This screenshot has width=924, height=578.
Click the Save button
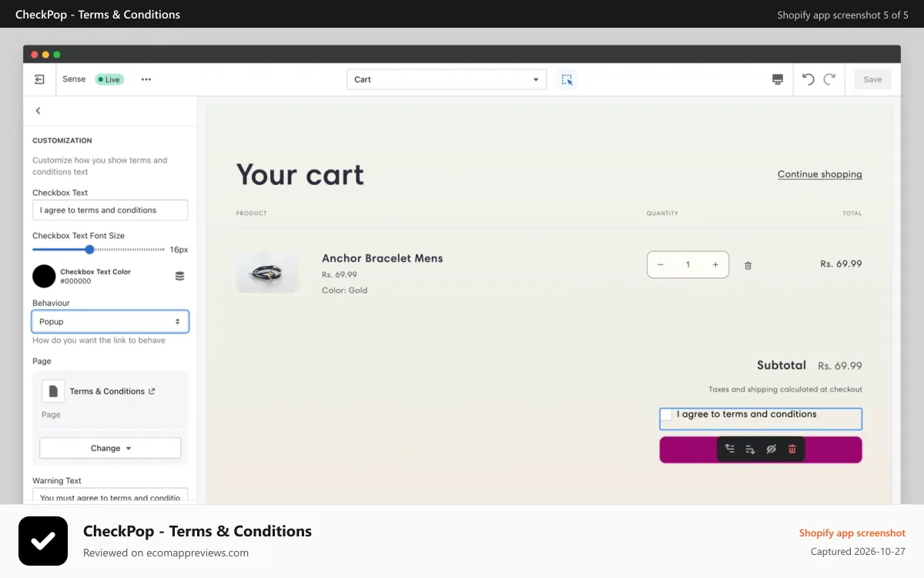[x=872, y=79]
